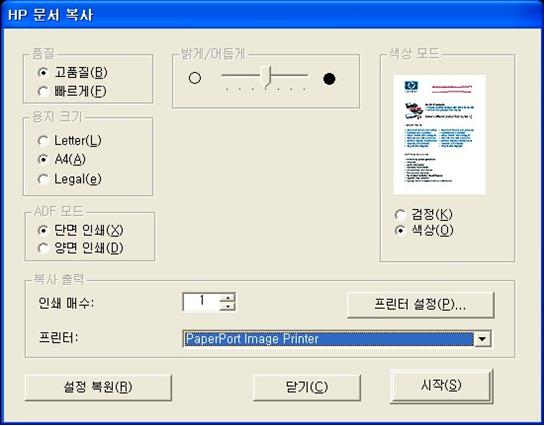Click the brightness slider thumb
Screen dimensions: 544x426
point(266,78)
